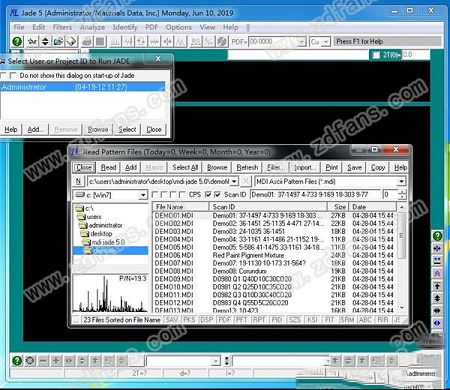Select DEMO06.MDI Red Paint Pigment Mixture row
Image resolution: width=450 pixels, height=390 pixels.
pyautogui.click(x=275, y=255)
